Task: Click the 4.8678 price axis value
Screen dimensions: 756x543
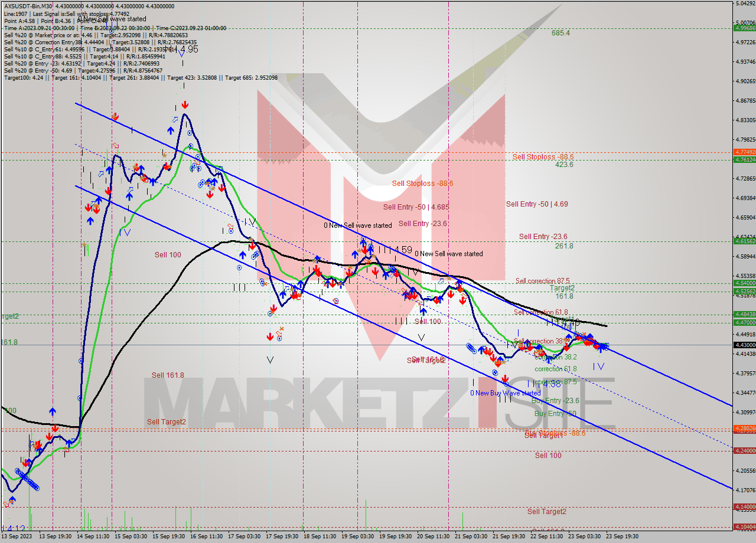Action: point(745,100)
